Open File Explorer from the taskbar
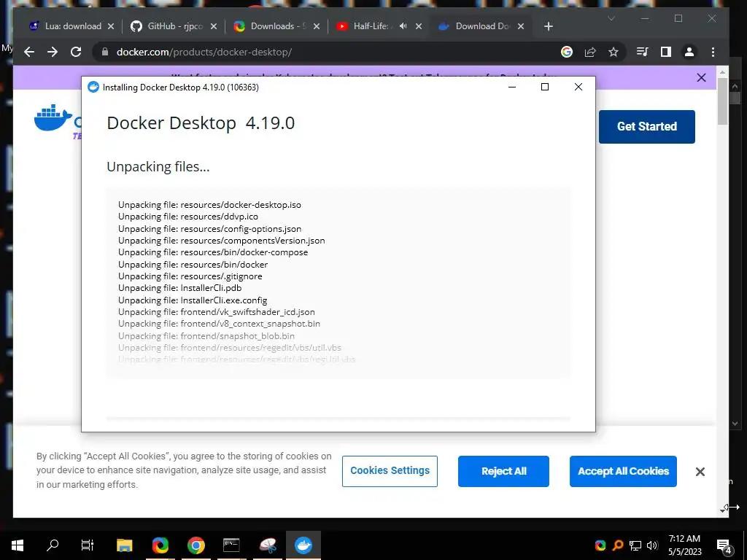 [124, 545]
